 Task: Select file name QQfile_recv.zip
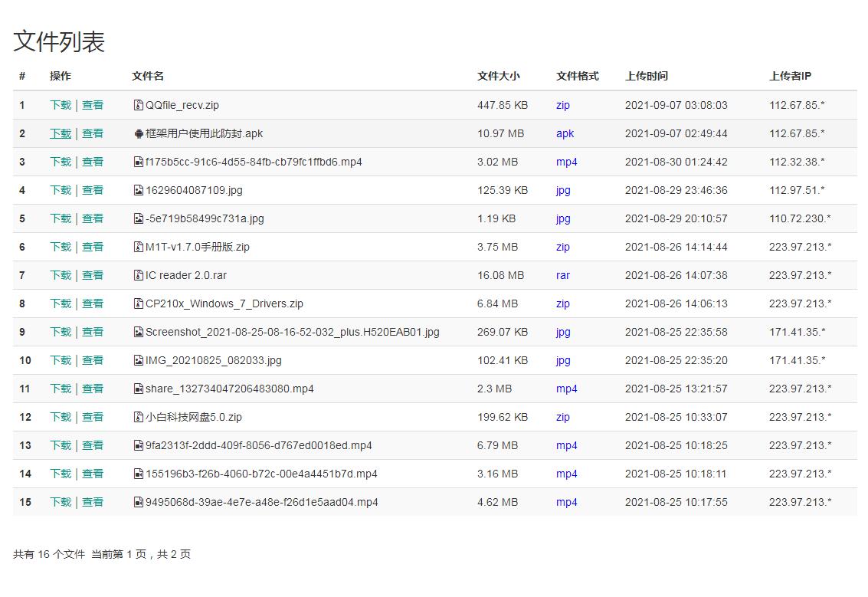(182, 105)
